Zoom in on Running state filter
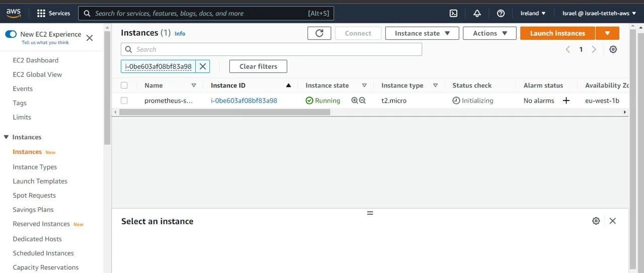 [355, 101]
